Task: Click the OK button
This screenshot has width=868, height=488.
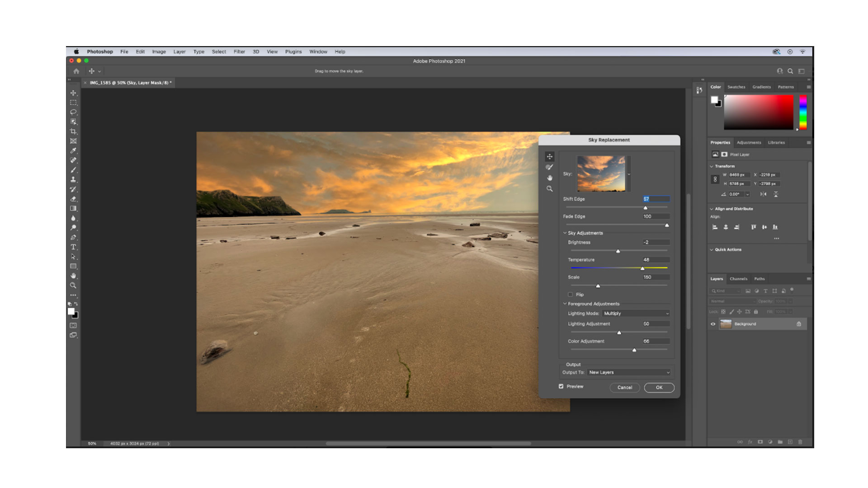Action: coord(658,387)
